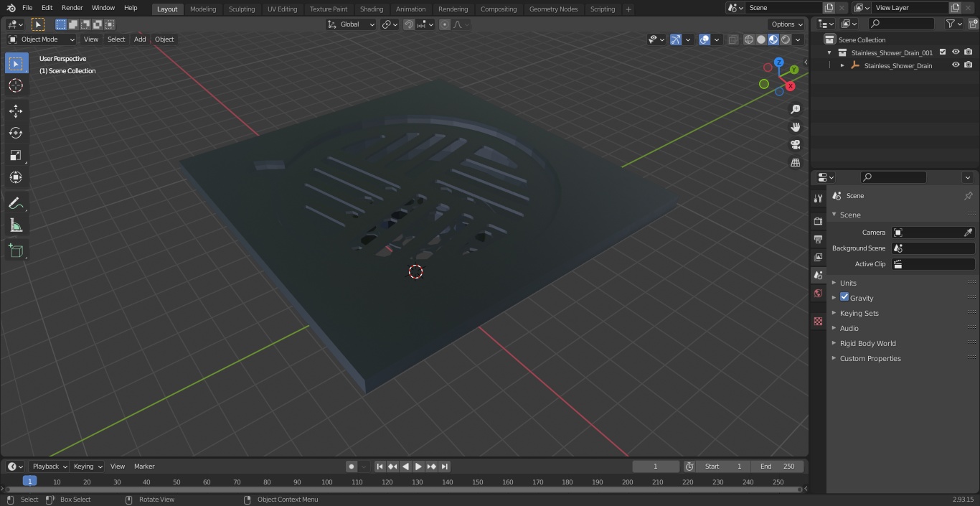Click the End frame field
The width and height of the screenshot is (980, 506).
click(777, 467)
